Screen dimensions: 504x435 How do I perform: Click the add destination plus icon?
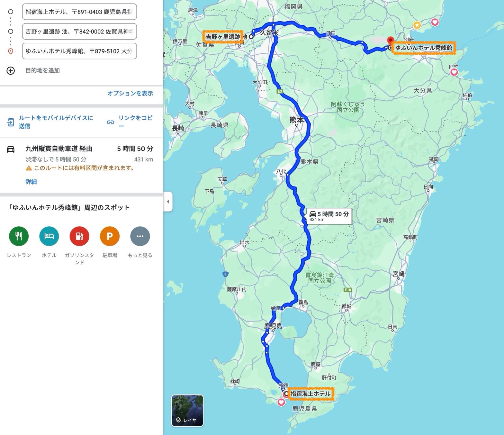tap(11, 70)
